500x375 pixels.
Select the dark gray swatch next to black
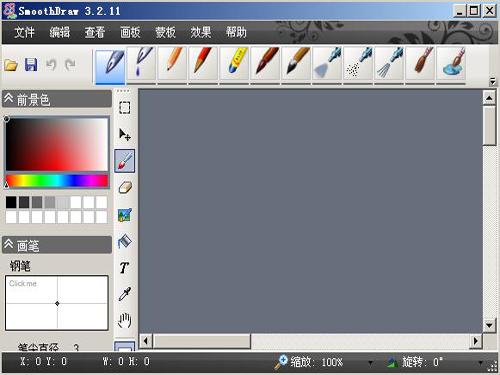tap(24, 202)
